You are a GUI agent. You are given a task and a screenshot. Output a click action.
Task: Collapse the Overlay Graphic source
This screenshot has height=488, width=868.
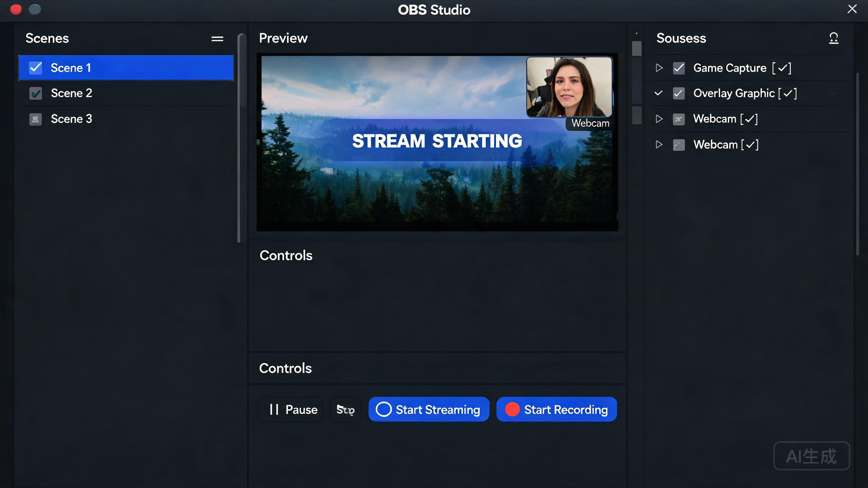[658, 93]
